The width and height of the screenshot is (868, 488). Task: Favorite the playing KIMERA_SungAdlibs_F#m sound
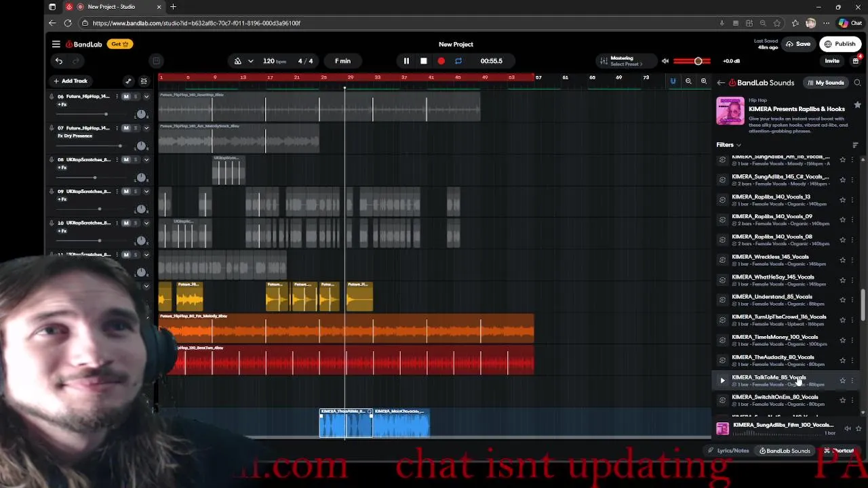click(x=859, y=428)
